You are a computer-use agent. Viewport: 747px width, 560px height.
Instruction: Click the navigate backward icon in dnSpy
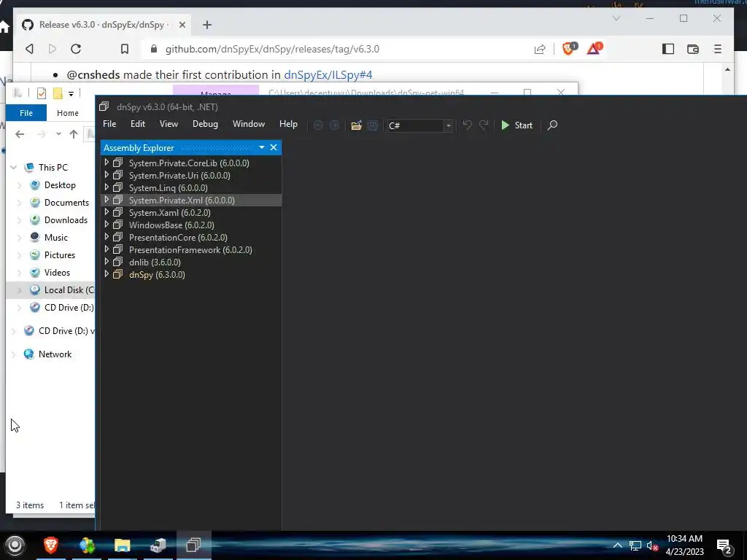click(x=318, y=125)
